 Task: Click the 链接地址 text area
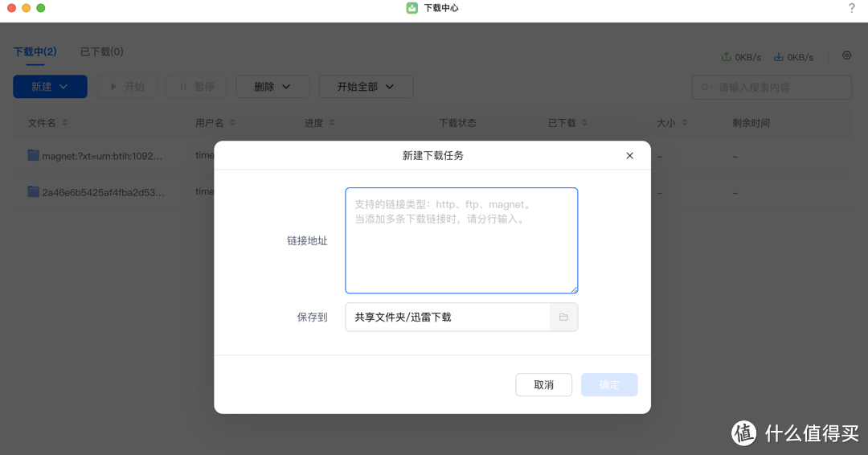(x=461, y=240)
